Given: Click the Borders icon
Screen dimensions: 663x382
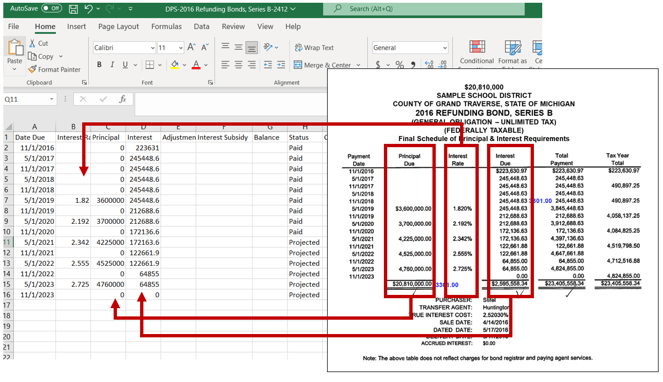Looking at the screenshot, I should click(150, 65).
